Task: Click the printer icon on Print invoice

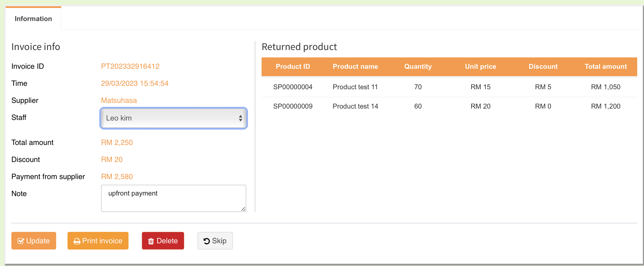Action: [x=77, y=241]
